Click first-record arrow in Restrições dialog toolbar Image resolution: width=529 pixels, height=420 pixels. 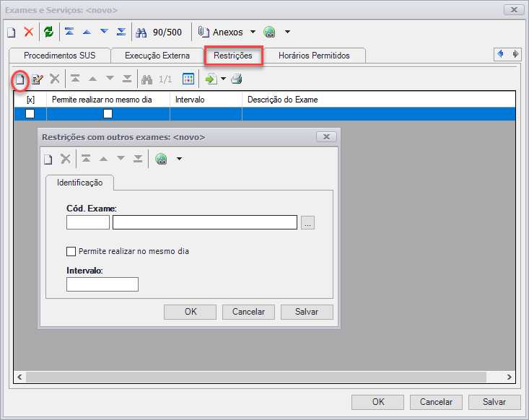tap(86, 159)
